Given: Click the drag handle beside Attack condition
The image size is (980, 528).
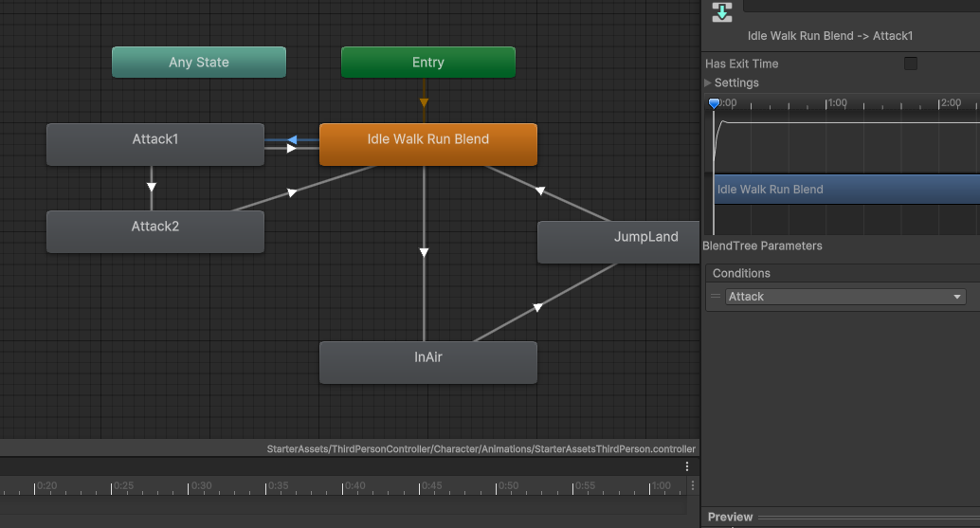Looking at the screenshot, I should pyautogui.click(x=716, y=296).
